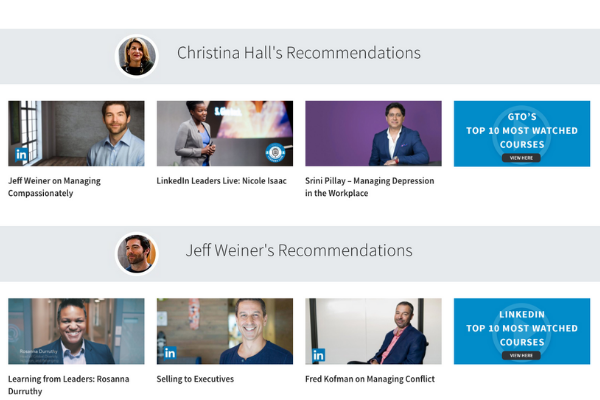Click Jeff Weiner's profile avatar
The height and width of the screenshot is (400, 600).
136,253
